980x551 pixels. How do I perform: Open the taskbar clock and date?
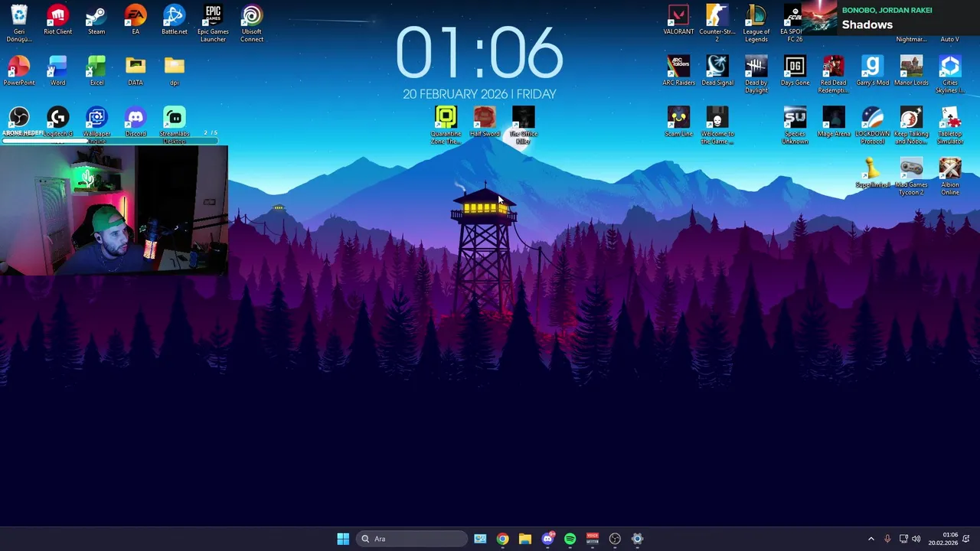[943, 539]
